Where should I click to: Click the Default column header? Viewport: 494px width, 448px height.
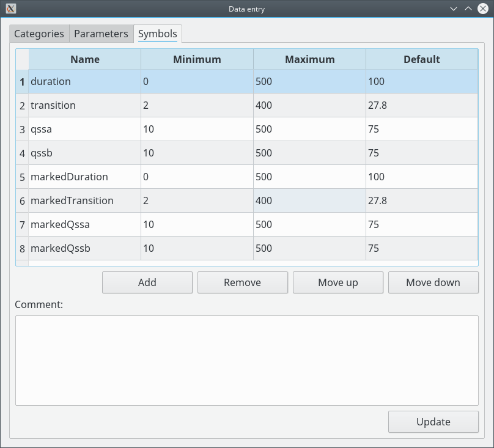(x=422, y=59)
